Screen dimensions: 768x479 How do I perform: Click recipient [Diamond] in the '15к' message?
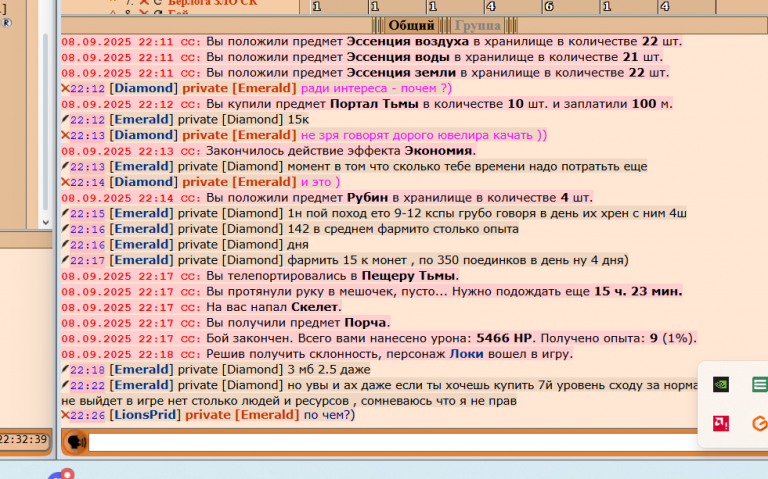click(x=252, y=120)
